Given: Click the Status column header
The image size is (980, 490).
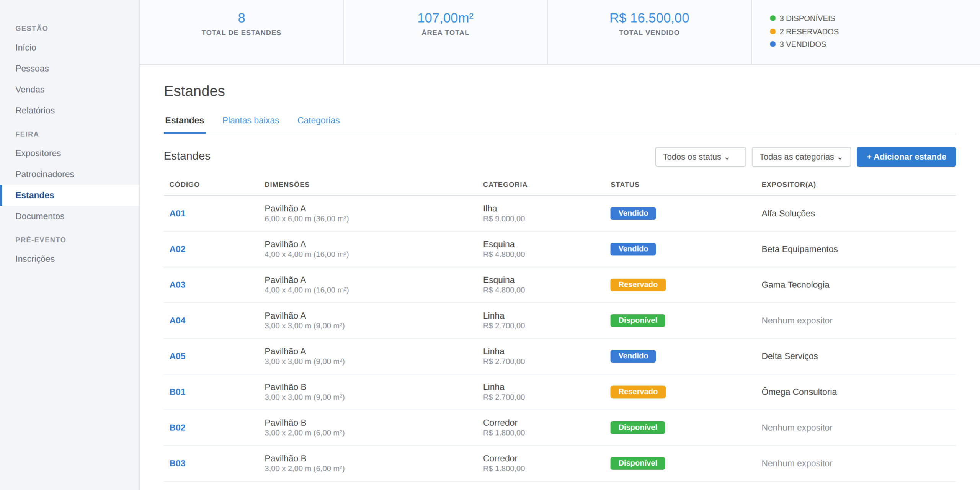Looking at the screenshot, I should (625, 185).
